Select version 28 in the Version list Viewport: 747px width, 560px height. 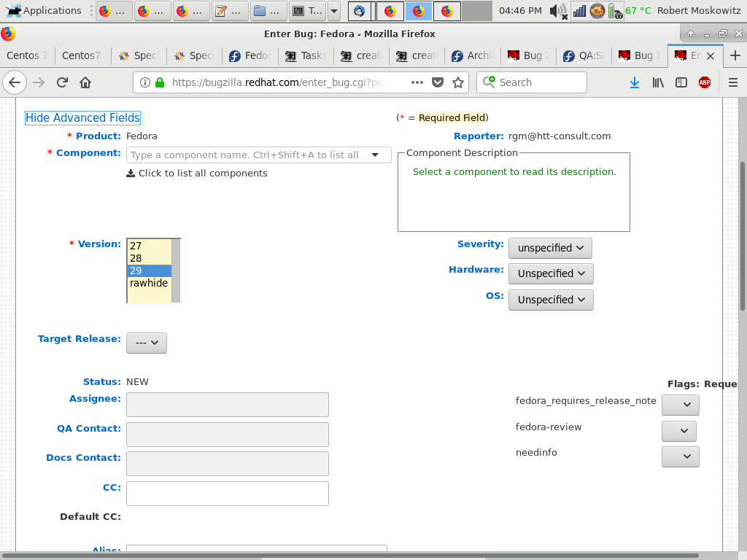click(x=149, y=258)
